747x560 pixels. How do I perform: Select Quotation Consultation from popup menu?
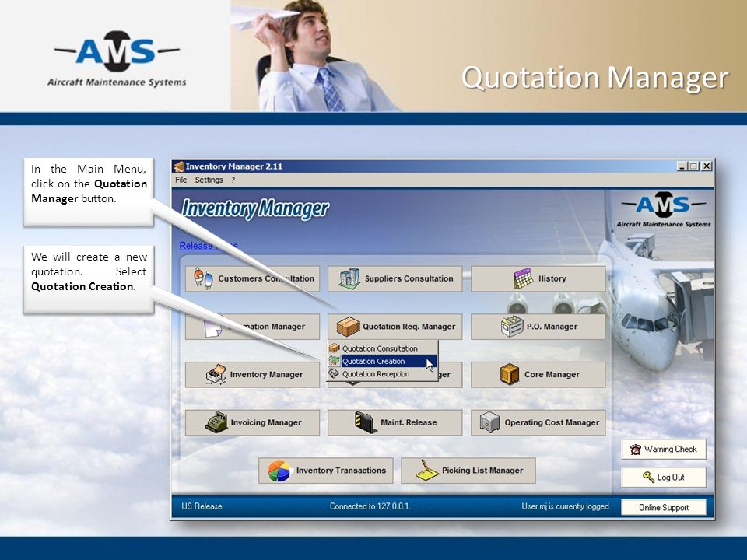pyautogui.click(x=383, y=348)
